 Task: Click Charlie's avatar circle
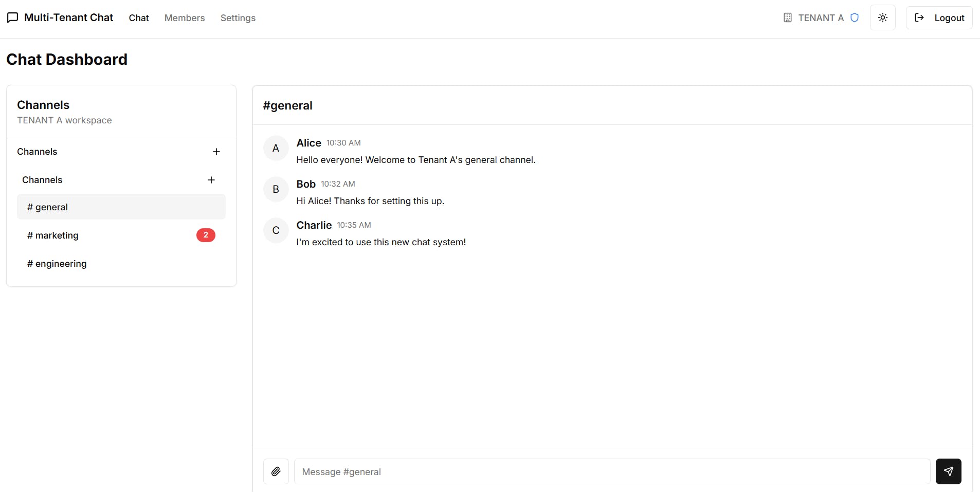pos(276,230)
